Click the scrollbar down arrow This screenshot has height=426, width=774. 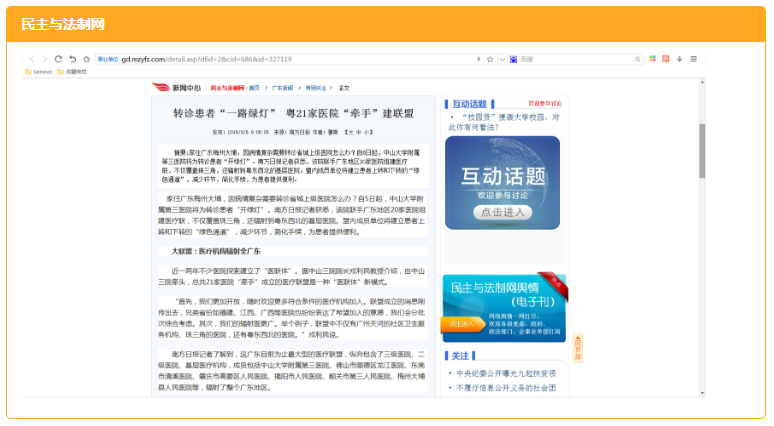(x=702, y=393)
